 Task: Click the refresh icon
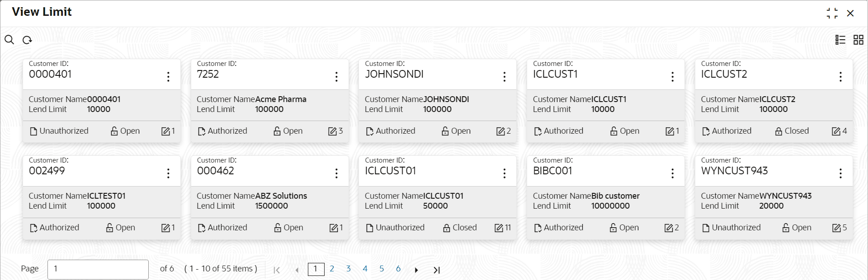pos(27,40)
